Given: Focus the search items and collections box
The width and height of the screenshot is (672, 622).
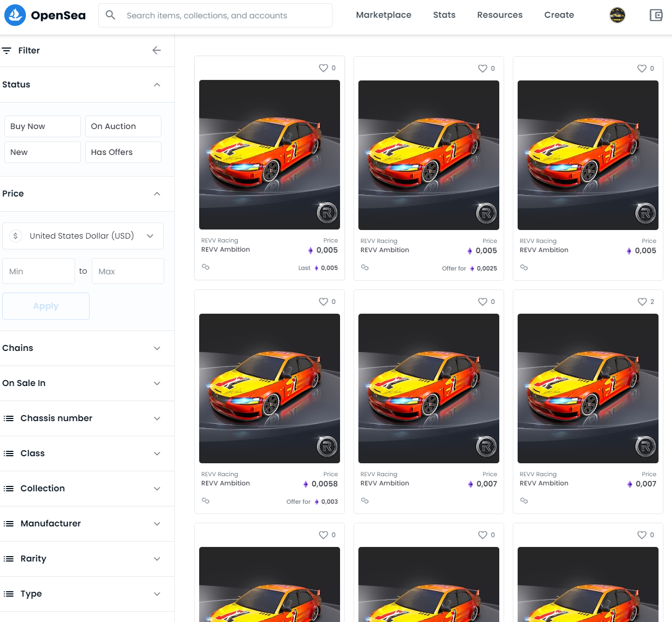Looking at the screenshot, I should 215,15.
